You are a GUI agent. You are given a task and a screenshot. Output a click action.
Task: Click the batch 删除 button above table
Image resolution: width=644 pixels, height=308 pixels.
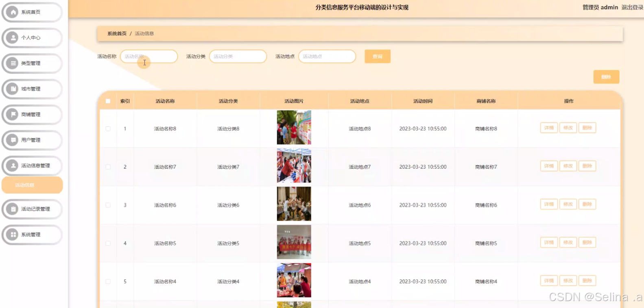[x=606, y=77]
